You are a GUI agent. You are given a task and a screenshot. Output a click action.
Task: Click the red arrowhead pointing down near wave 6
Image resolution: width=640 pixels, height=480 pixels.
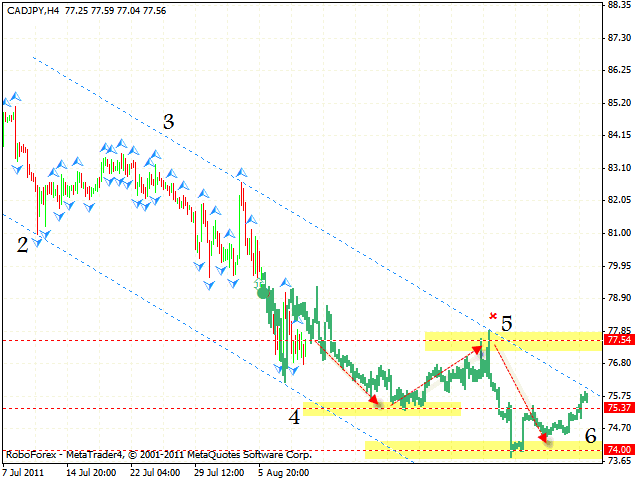(543, 435)
